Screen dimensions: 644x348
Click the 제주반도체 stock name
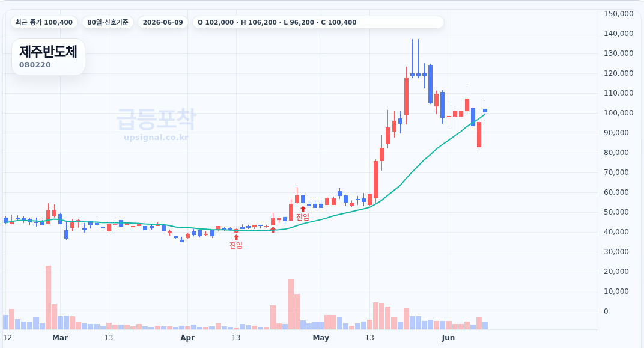48,52
